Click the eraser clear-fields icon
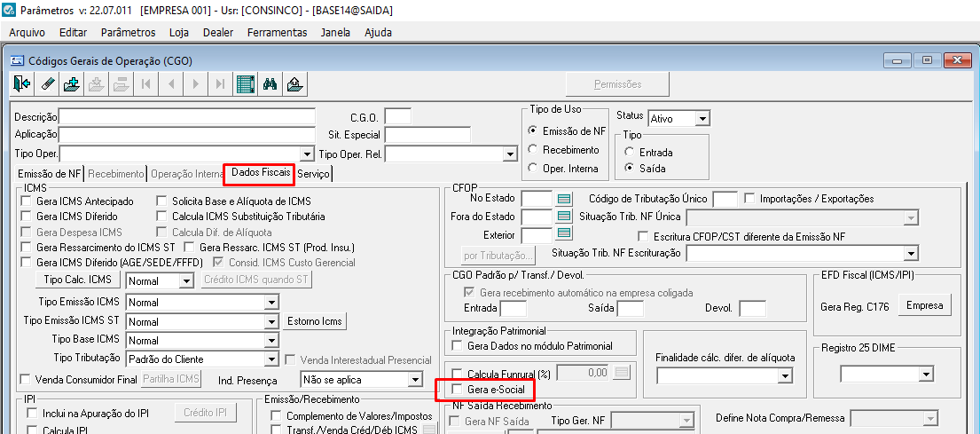The height and width of the screenshot is (434, 980). tap(47, 83)
